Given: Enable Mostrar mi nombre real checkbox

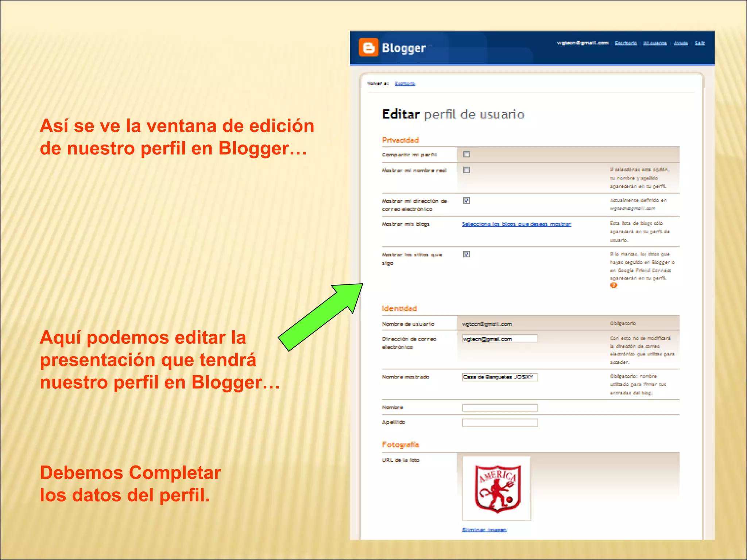Looking at the screenshot, I should coord(466,170).
